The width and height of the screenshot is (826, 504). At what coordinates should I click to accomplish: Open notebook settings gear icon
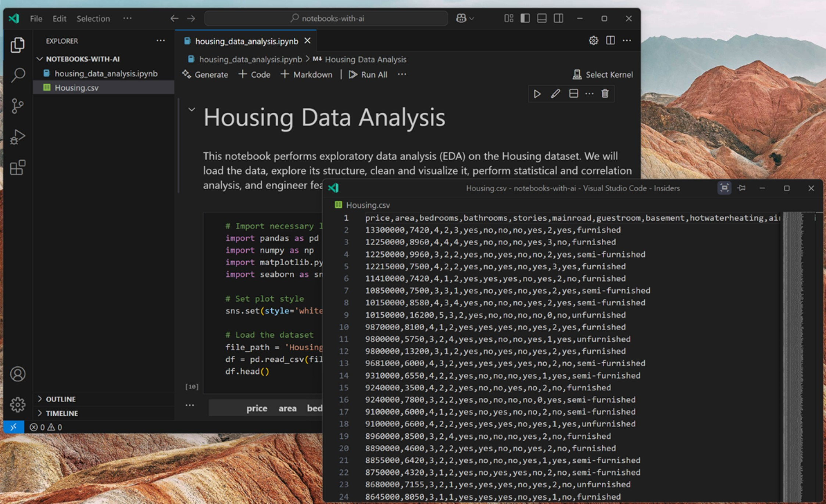[593, 40]
